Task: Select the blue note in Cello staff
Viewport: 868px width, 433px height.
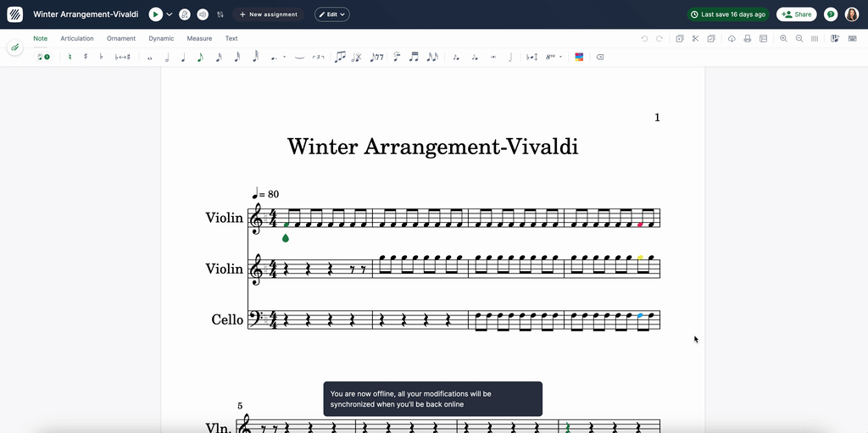Action: (x=641, y=315)
